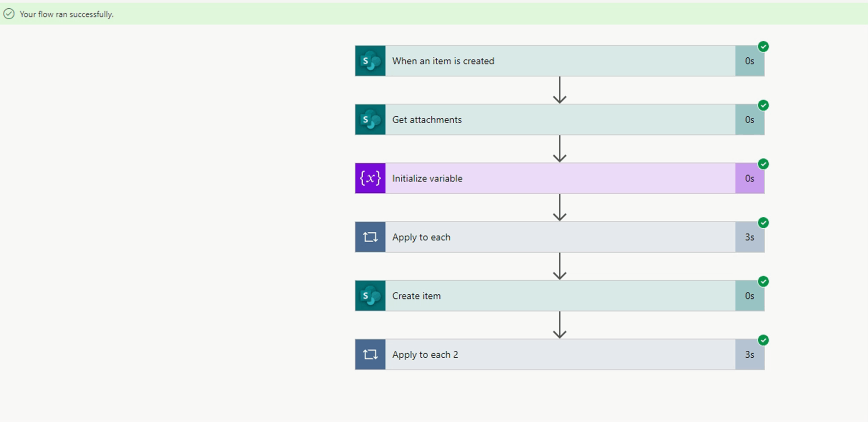Select the Your flow ran successfully banner
This screenshot has height=422, width=868.
[66, 14]
